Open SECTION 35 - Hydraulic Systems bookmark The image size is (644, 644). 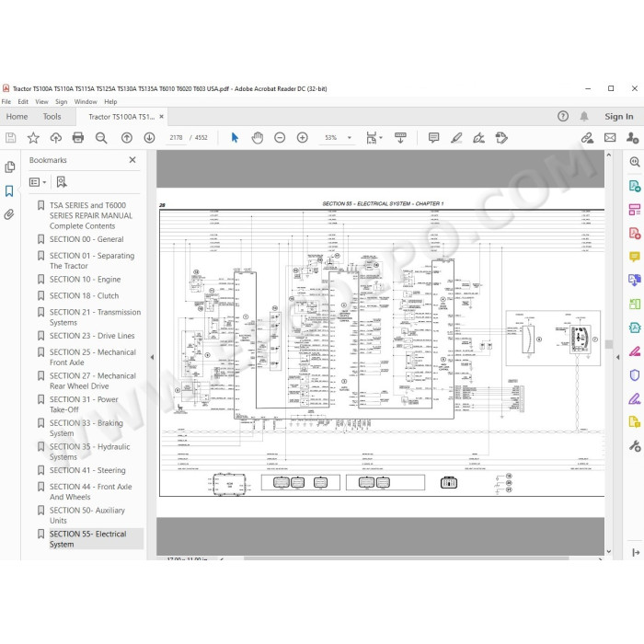[89, 452]
